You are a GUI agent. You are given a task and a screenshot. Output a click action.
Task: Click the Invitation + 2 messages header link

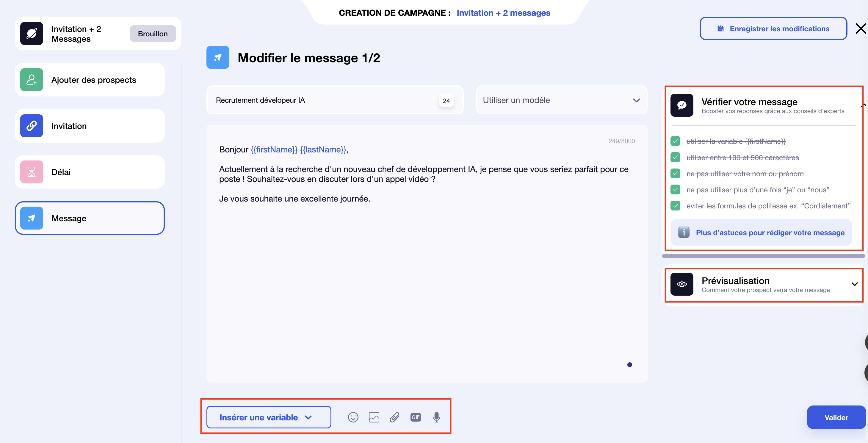click(503, 13)
